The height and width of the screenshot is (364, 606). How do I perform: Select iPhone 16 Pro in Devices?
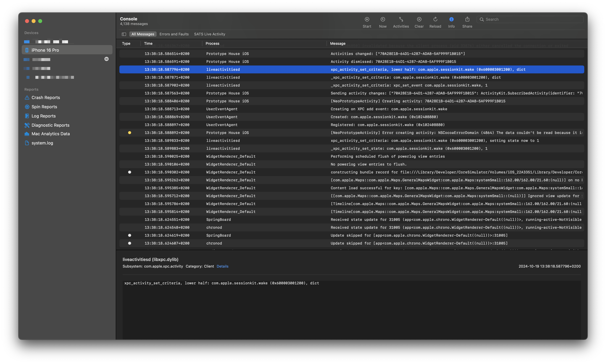[67, 50]
